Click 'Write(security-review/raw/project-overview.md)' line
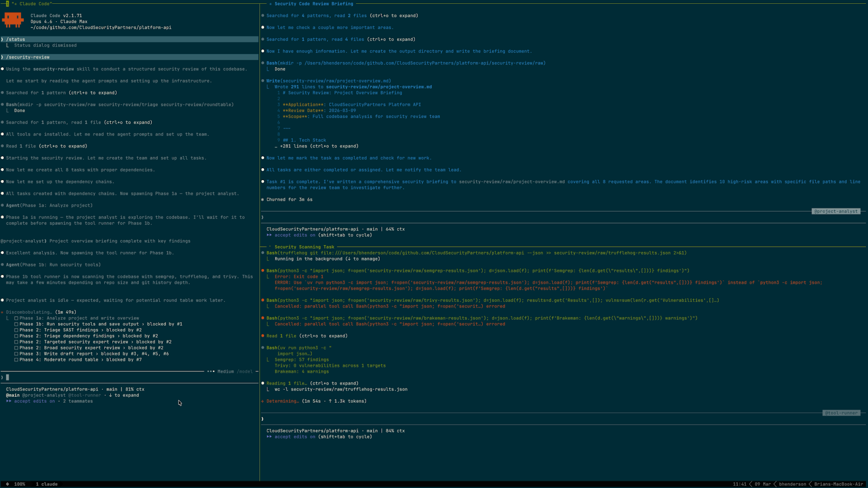 coord(329,81)
